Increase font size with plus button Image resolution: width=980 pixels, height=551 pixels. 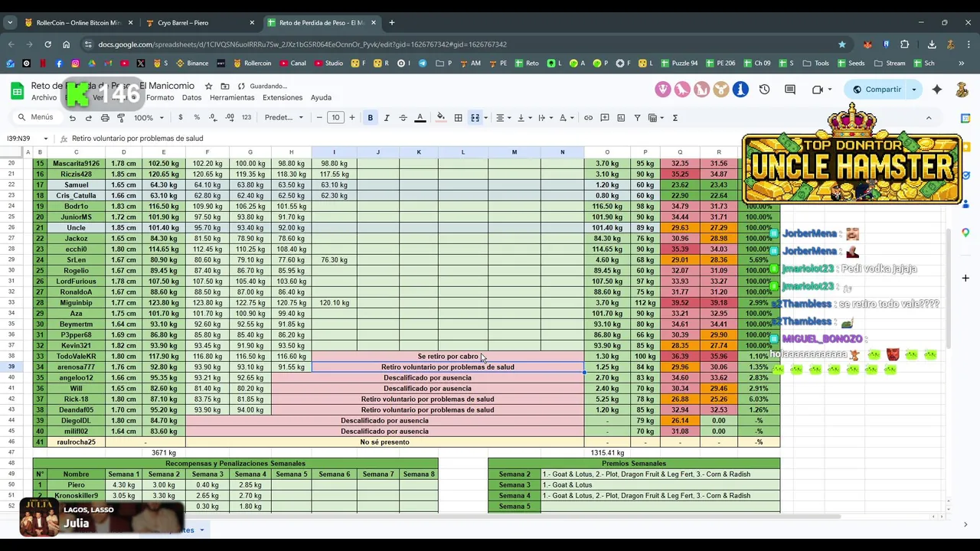352,118
